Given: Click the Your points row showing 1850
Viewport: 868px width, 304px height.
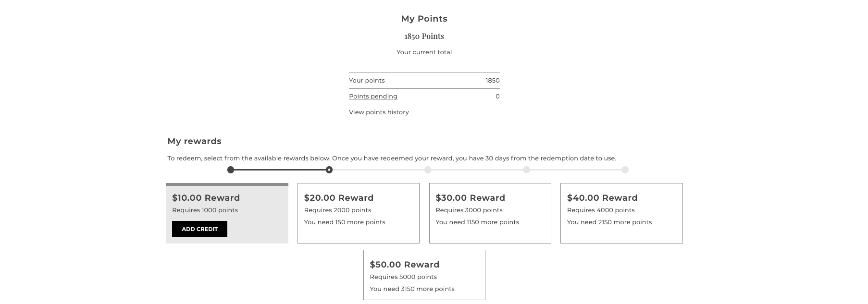Looking at the screenshot, I should coord(423,80).
